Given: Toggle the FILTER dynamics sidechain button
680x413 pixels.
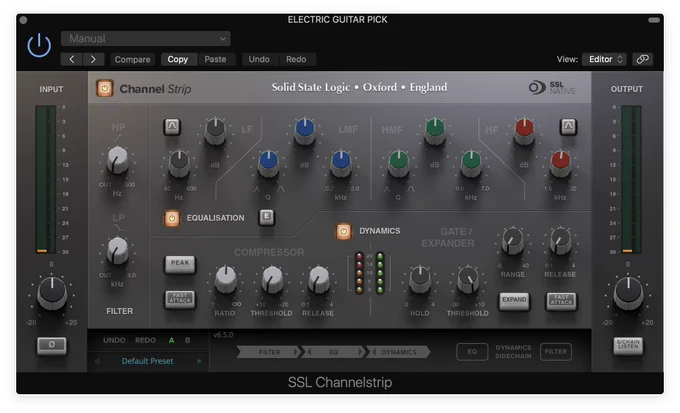Looking at the screenshot, I should 556,352.
